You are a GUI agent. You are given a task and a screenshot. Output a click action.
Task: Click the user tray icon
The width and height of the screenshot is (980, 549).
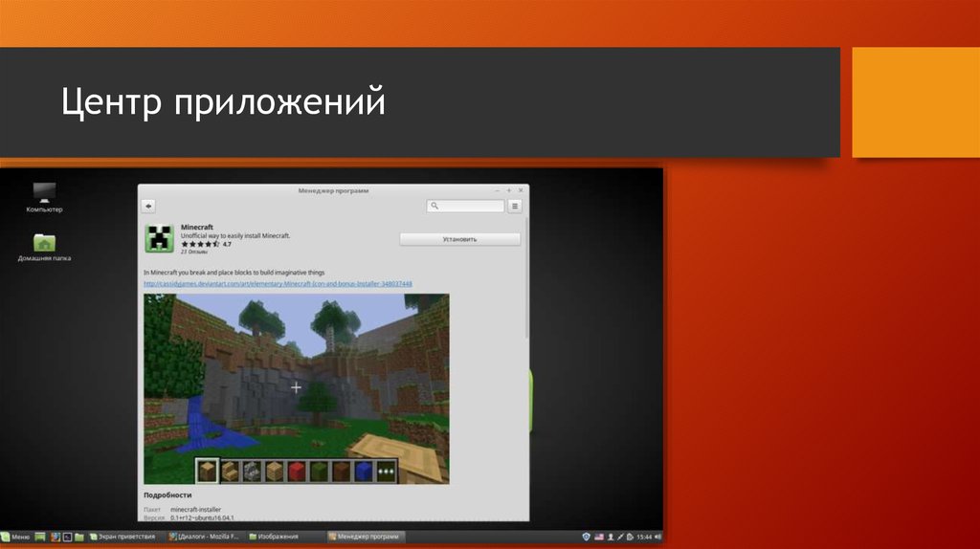tap(610, 537)
